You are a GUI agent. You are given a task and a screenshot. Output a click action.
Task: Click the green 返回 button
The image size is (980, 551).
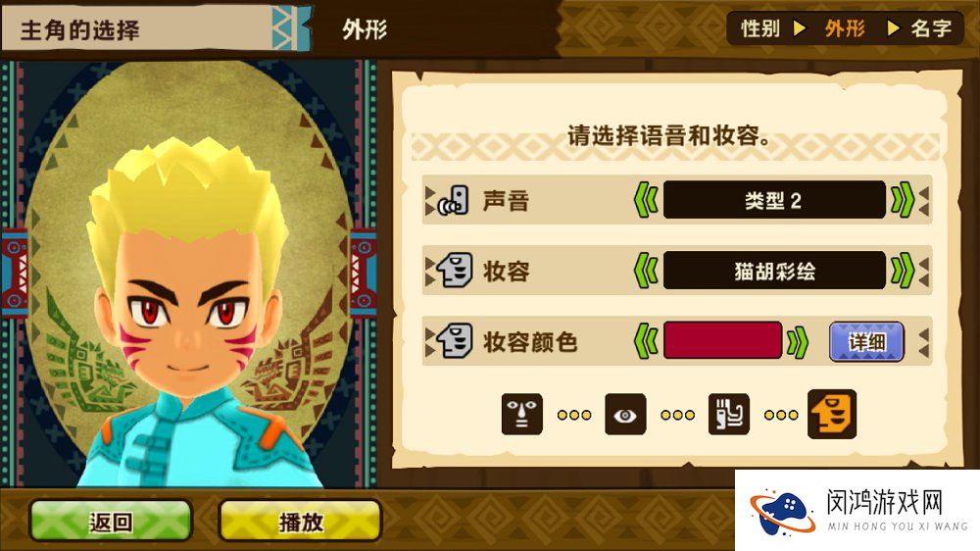click(111, 521)
